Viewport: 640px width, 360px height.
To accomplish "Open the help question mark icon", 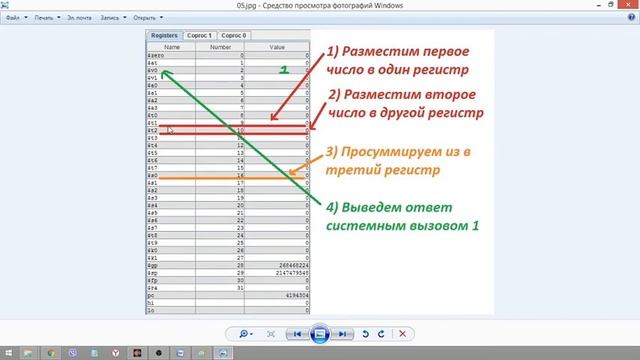I will point(631,17).
